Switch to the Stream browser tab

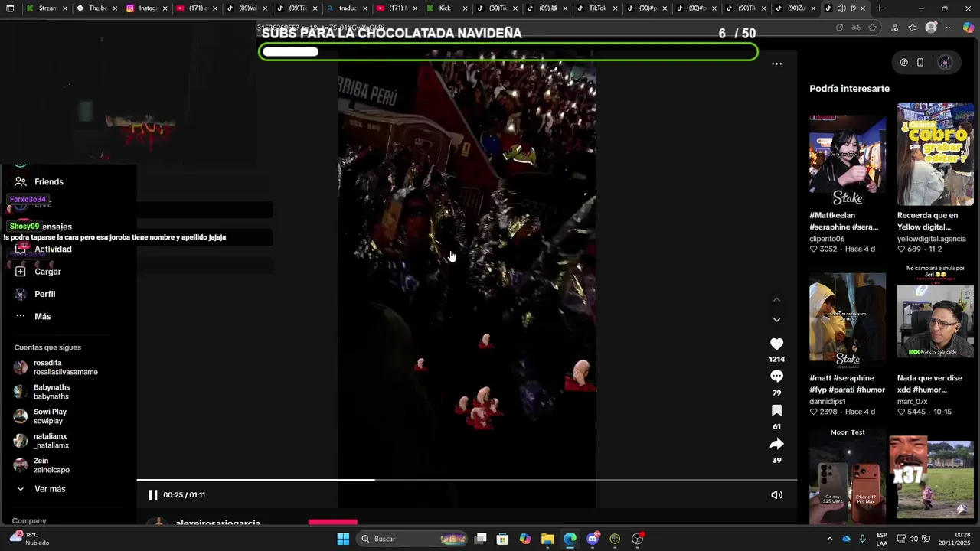[46, 8]
